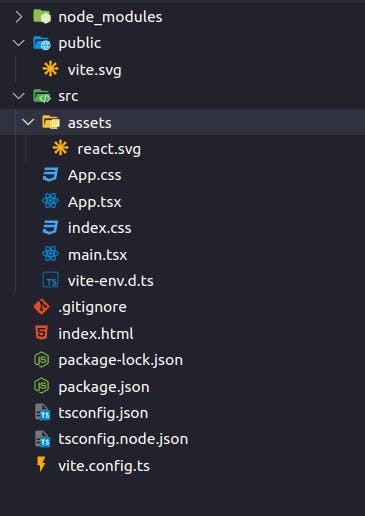Click the yellow assets folder icon
The width and height of the screenshot is (365, 516).
pos(51,122)
